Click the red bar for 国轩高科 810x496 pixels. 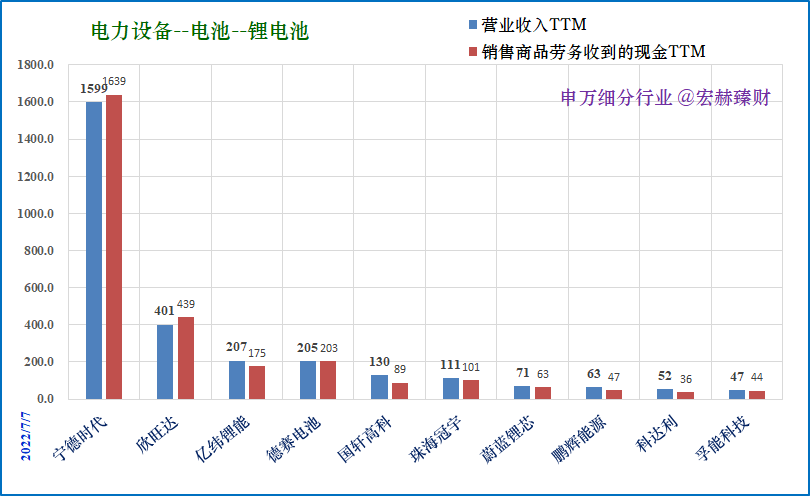400,391
